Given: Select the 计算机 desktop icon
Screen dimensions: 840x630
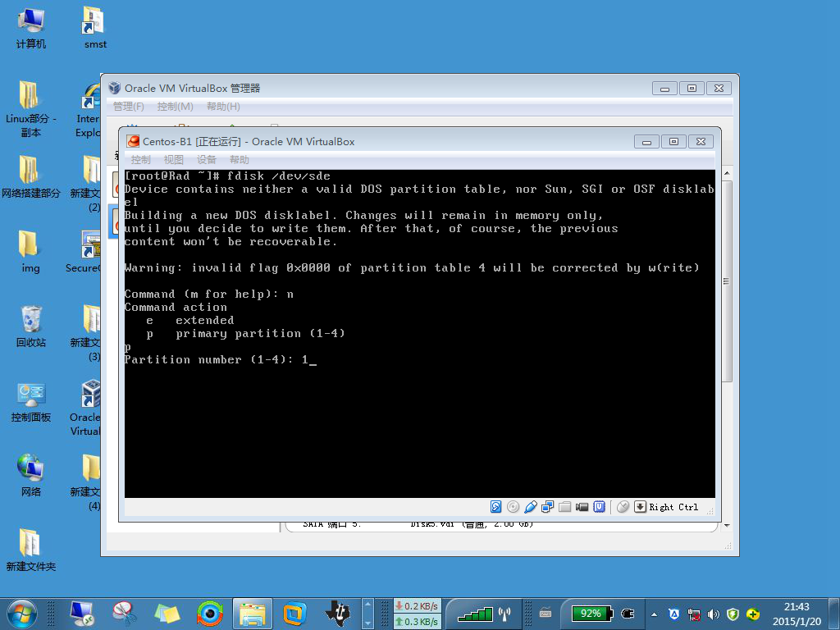Looking at the screenshot, I should [31, 29].
